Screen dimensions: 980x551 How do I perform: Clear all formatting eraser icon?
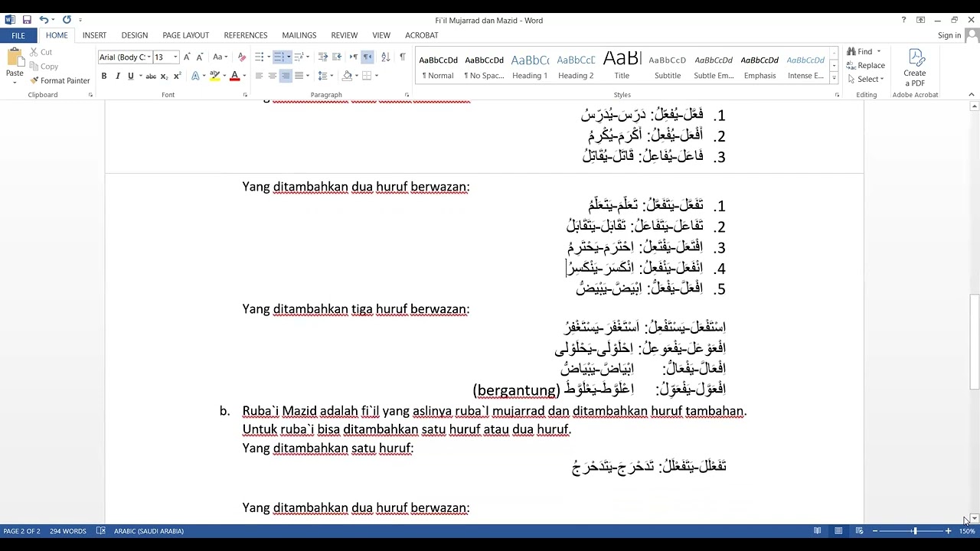pos(242,57)
